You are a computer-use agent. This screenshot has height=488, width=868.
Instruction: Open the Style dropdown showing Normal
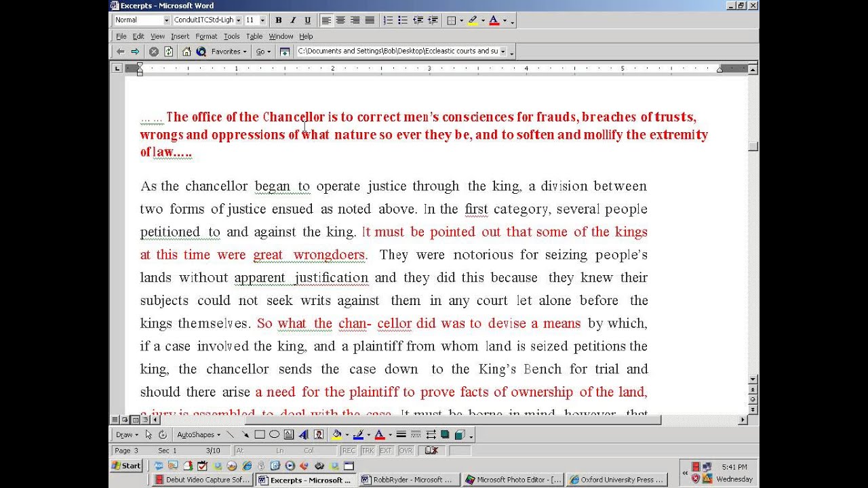click(x=167, y=20)
